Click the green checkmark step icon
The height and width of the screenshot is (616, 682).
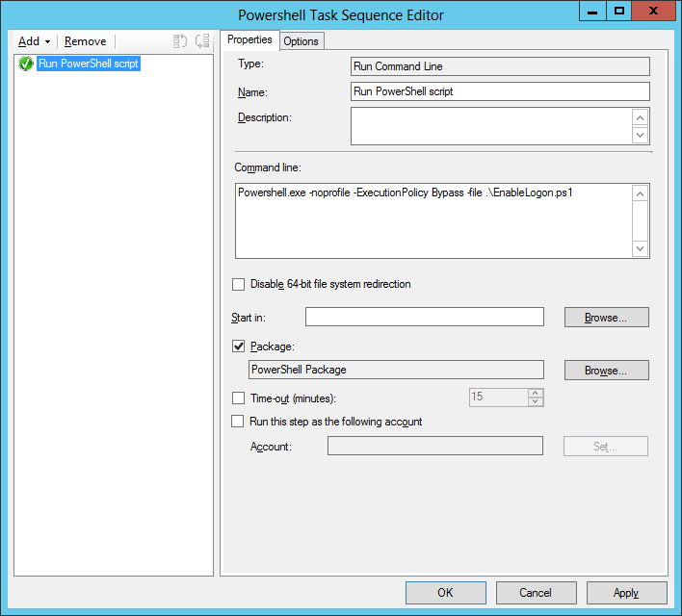pyautogui.click(x=26, y=64)
